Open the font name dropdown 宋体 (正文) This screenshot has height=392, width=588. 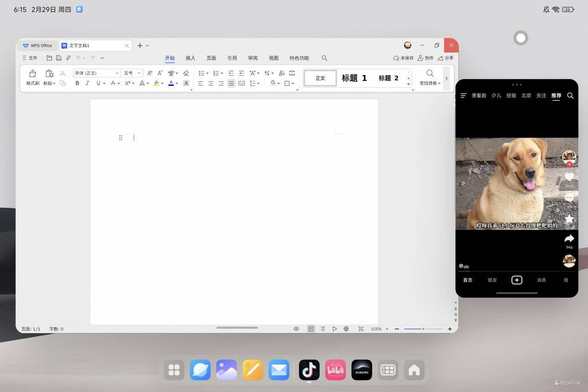(97, 73)
